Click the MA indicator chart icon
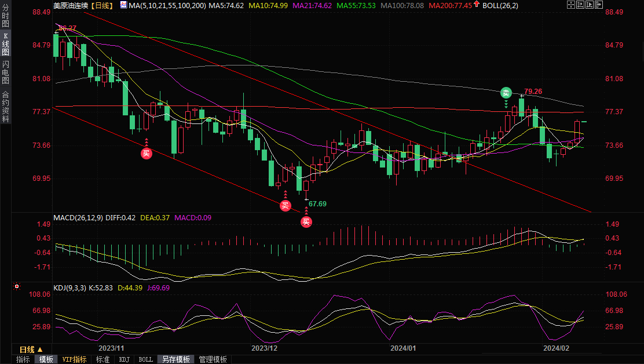Screen dimensions: 644x364 [123, 5]
